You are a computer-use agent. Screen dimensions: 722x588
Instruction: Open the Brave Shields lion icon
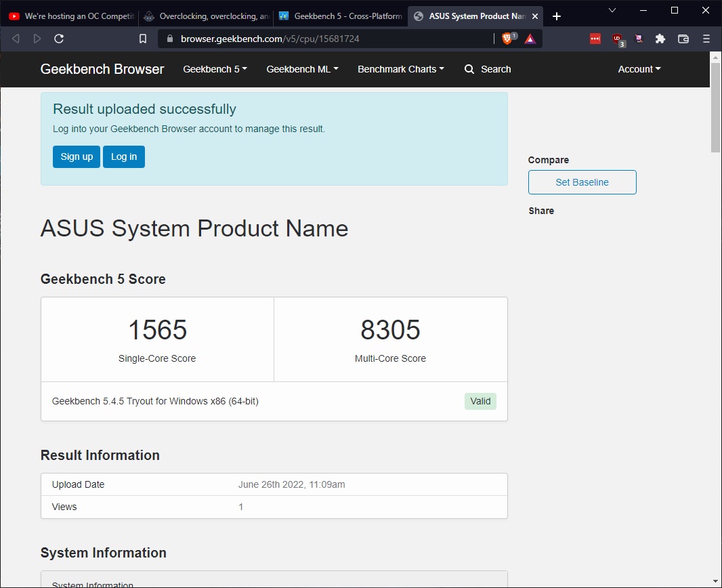(507, 39)
